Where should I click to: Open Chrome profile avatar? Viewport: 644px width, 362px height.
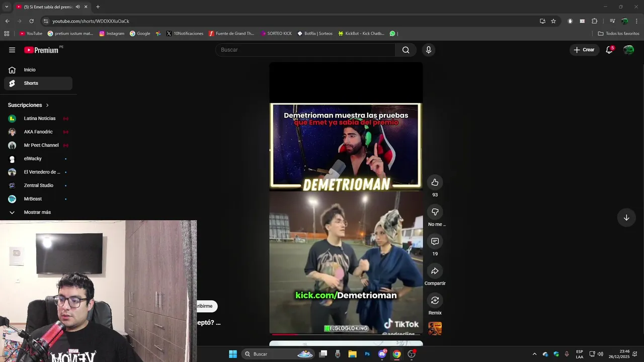[624, 21]
